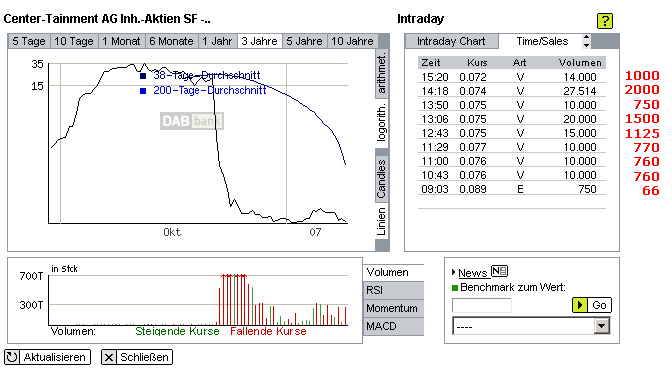Click the 38-Tage-Durchschnitt legend label

pyautogui.click(x=207, y=75)
